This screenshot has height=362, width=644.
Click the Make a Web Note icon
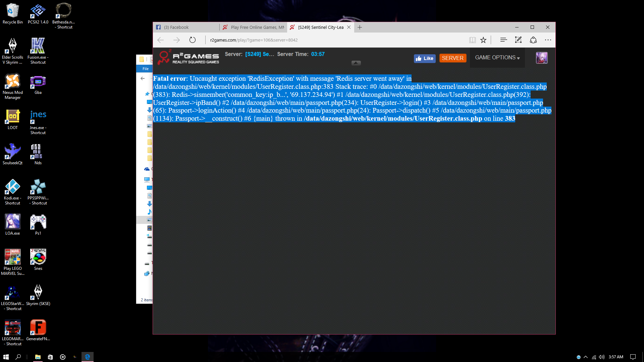[x=518, y=40]
